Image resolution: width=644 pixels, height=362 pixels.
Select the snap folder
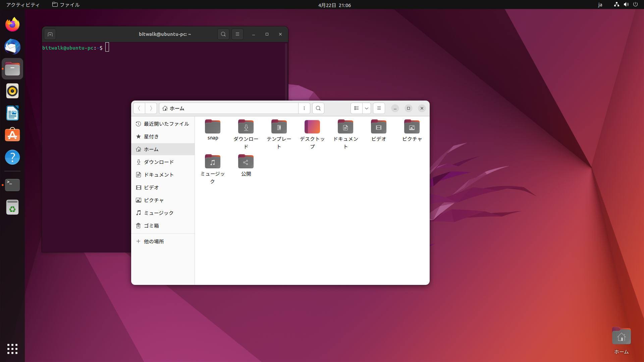[x=213, y=127]
